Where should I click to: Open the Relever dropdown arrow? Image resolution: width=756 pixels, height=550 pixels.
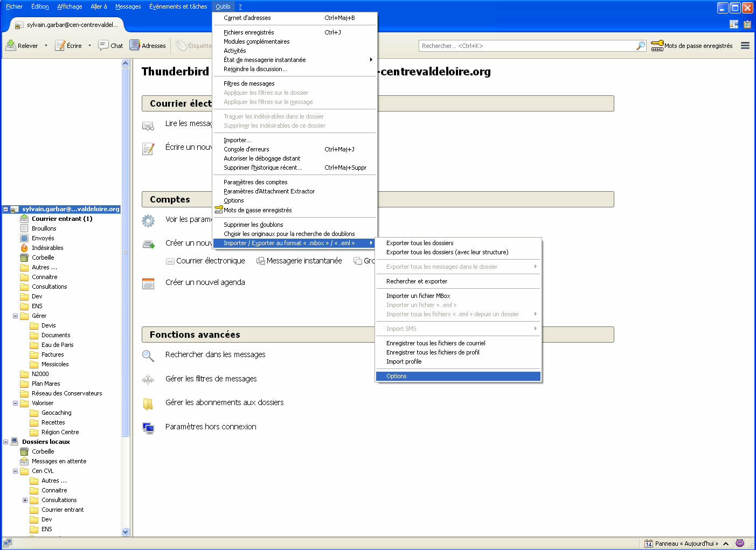coord(46,46)
